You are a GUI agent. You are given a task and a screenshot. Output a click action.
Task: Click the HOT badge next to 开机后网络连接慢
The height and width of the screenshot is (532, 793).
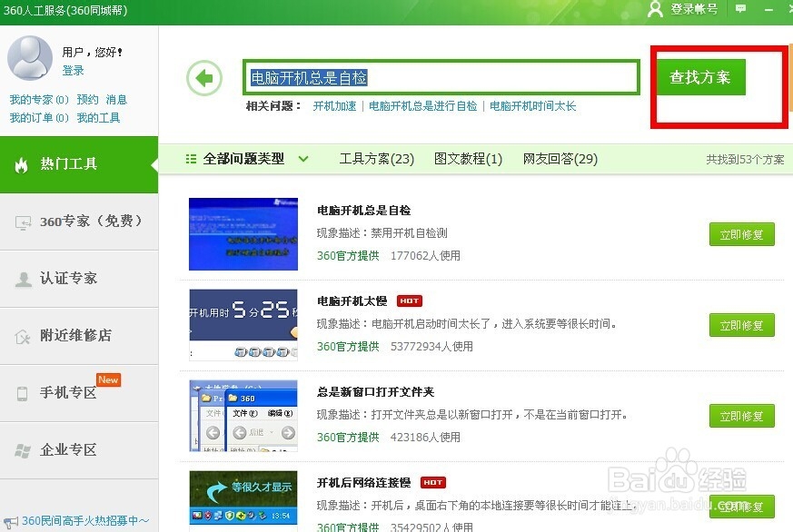[x=433, y=482]
